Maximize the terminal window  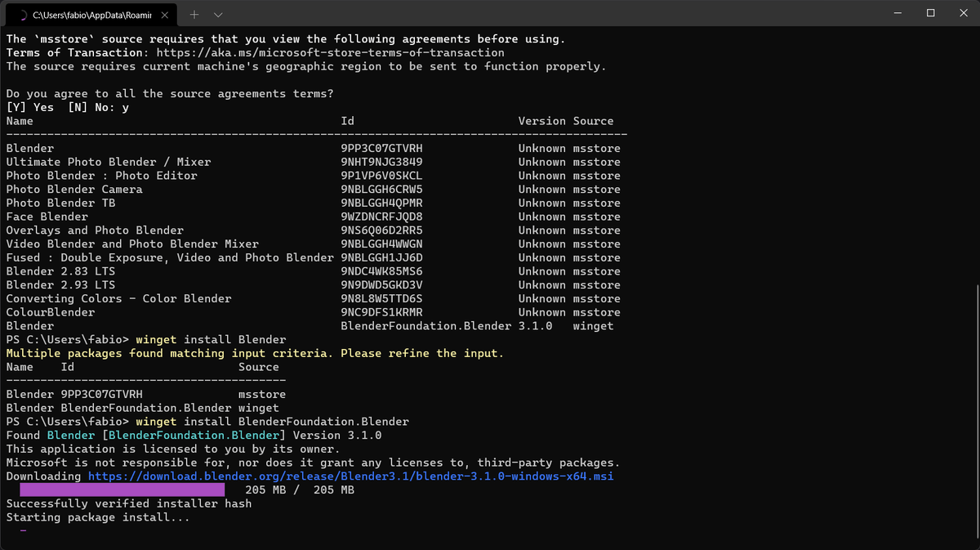(x=930, y=13)
